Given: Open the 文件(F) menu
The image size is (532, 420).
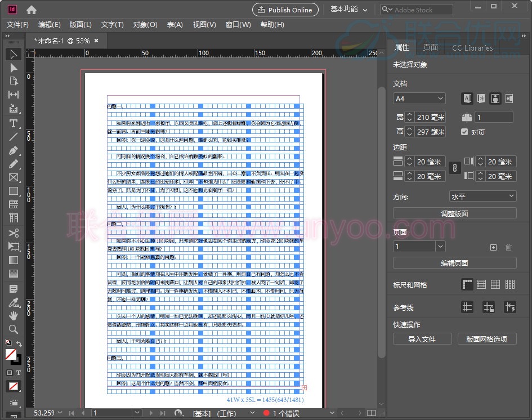Looking at the screenshot, I should coord(17,25).
